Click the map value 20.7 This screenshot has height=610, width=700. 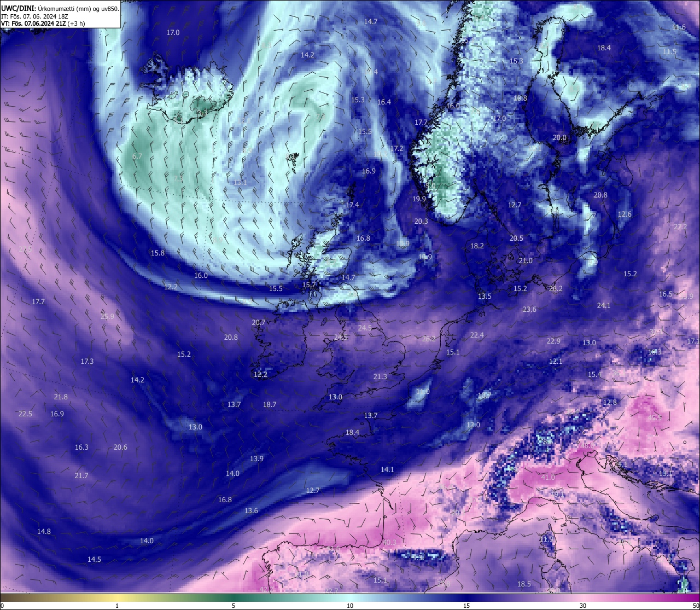point(258,322)
